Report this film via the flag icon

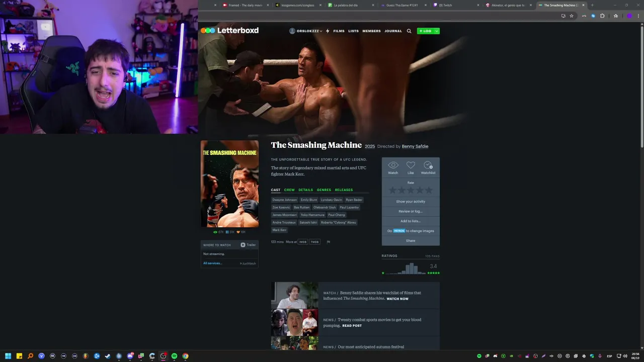coord(329,242)
